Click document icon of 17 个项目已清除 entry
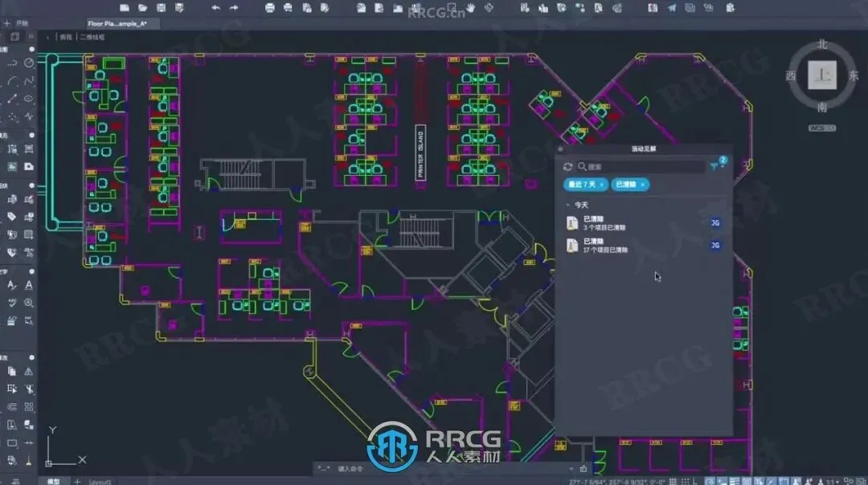 tap(572, 245)
